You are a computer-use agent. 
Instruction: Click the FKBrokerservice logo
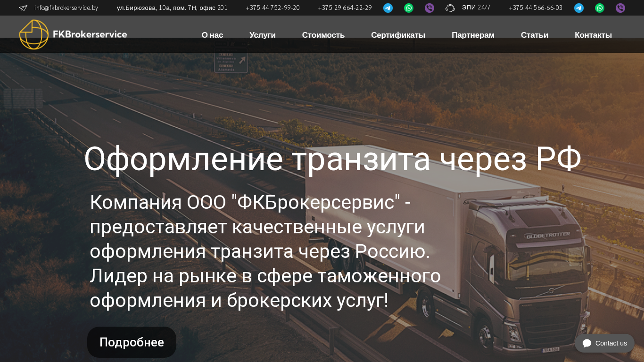(x=73, y=34)
